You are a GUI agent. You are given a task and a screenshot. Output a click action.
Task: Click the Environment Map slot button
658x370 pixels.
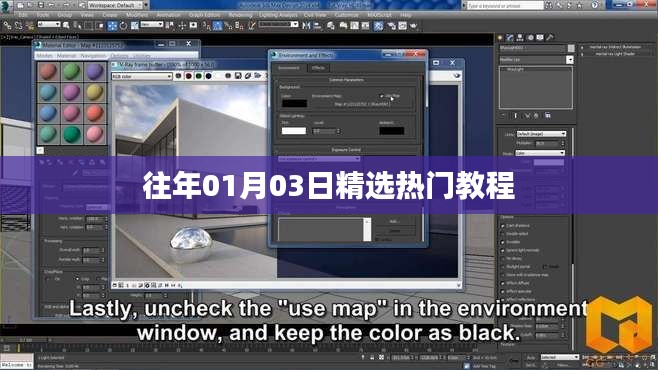pos(362,104)
